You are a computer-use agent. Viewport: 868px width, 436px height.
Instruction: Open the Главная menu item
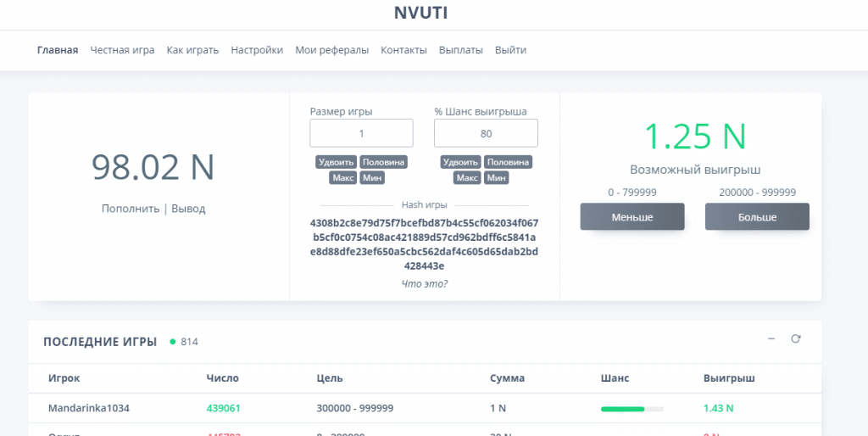(x=58, y=50)
